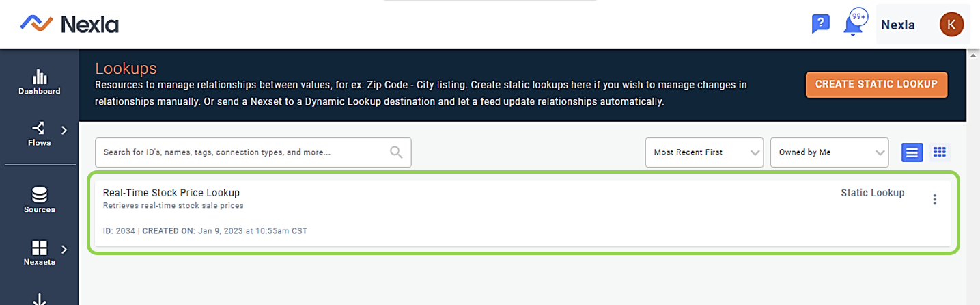
Task: Click the lookups search input field
Action: point(253,152)
